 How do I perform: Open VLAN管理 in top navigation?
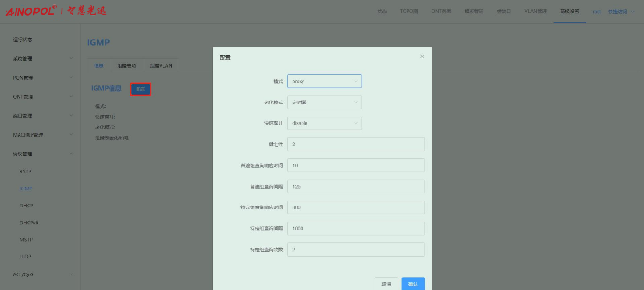pyautogui.click(x=535, y=12)
